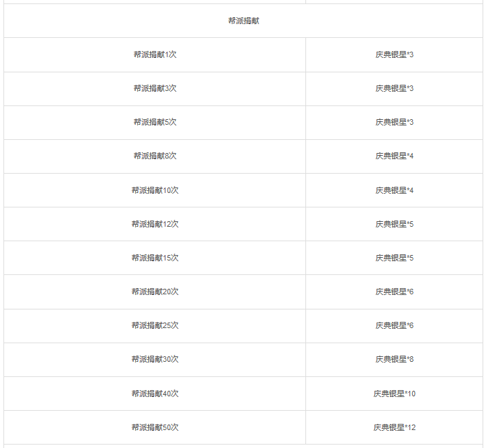Screen dimensions: 486x448
Task: Click the 帮派捐献25次 row label
Action: coord(155,325)
